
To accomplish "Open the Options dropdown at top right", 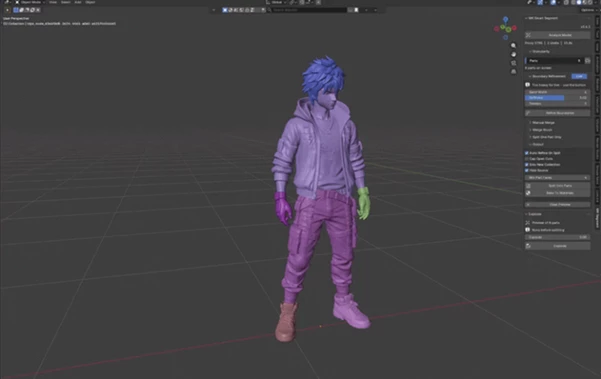I will pyautogui.click(x=588, y=10).
